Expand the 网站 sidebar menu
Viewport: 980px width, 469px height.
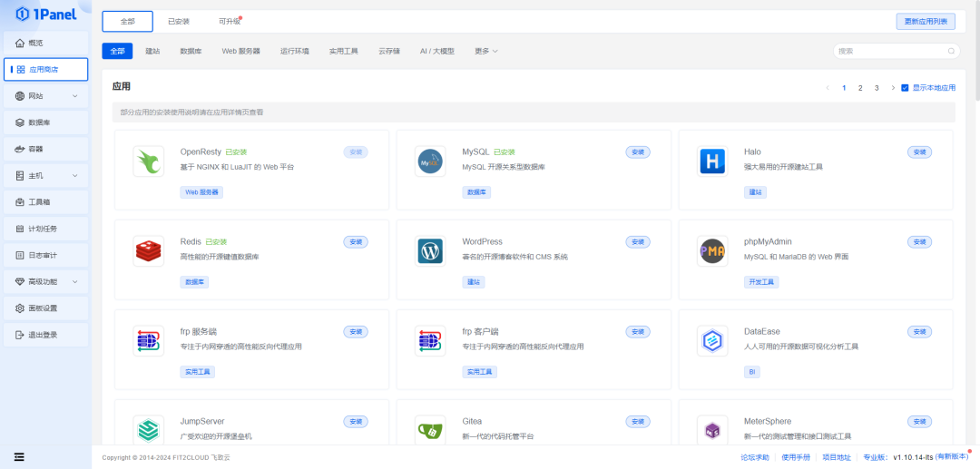(x=45, y=95)
